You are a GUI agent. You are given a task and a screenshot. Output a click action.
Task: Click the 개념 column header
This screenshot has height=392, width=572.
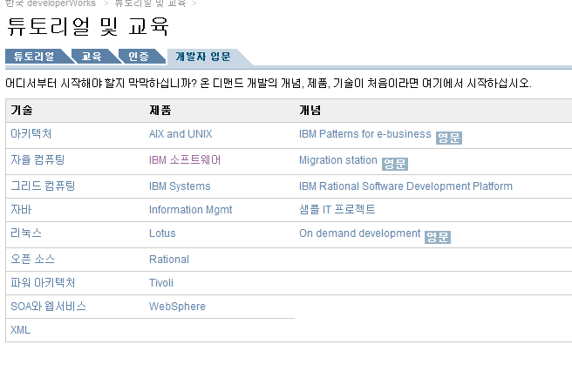(310, 110)
